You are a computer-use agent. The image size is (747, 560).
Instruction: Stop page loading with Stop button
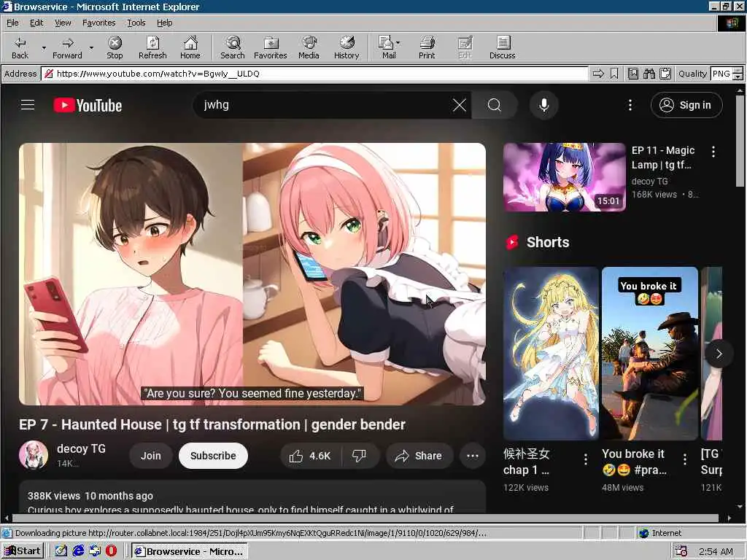point(115,47)
